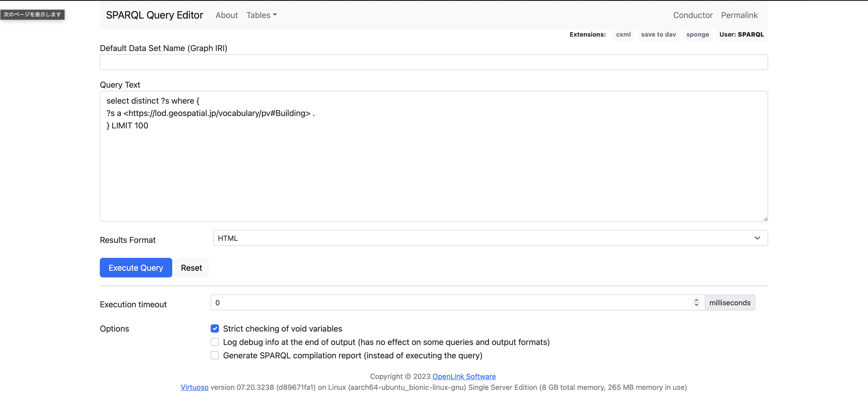Click the Execution timeout stepper arrows
Image resolution: width=868 pixels, height=412 pixels.
(696, 302)
